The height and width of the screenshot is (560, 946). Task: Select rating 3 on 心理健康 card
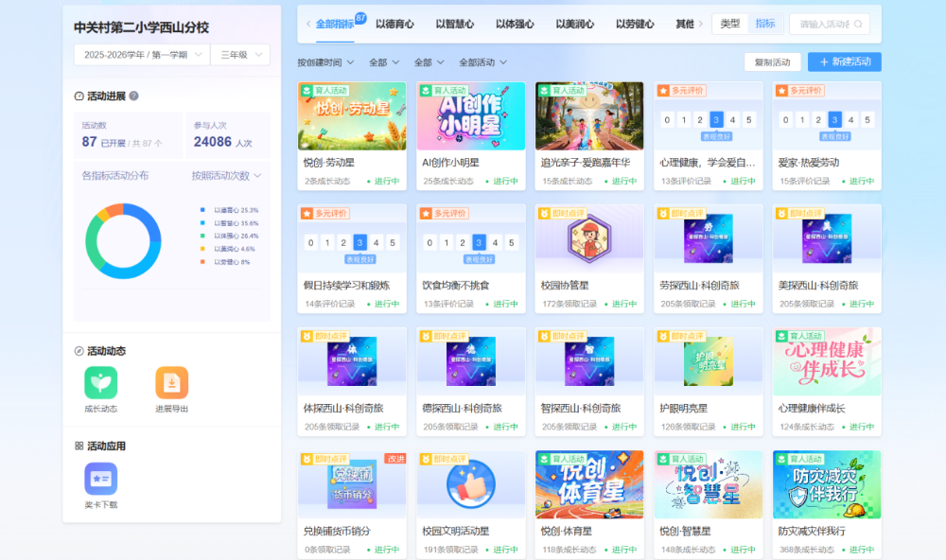[x=717, y=119]
